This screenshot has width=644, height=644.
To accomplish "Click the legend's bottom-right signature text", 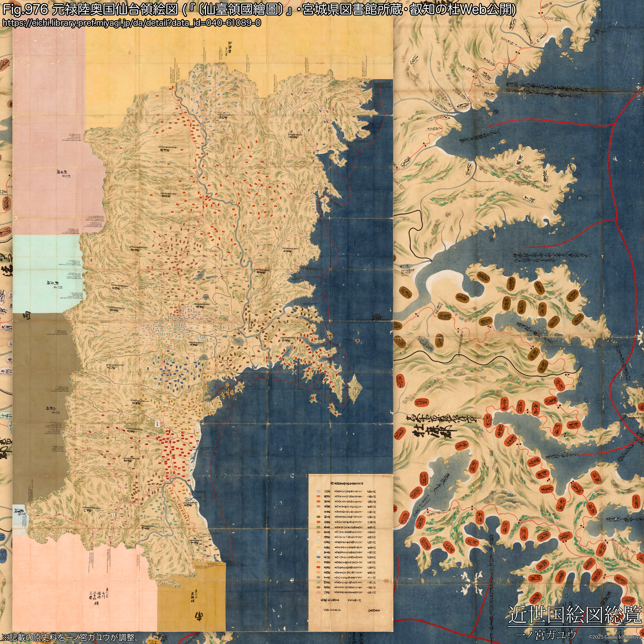I will click(374, 610).
